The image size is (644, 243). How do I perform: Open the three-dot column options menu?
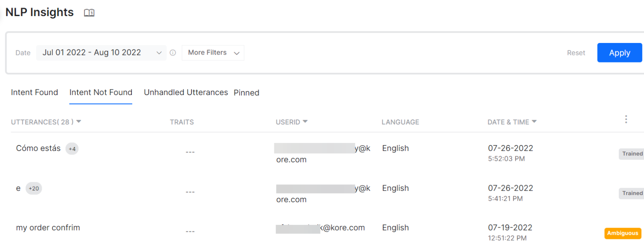coord(626,119)
